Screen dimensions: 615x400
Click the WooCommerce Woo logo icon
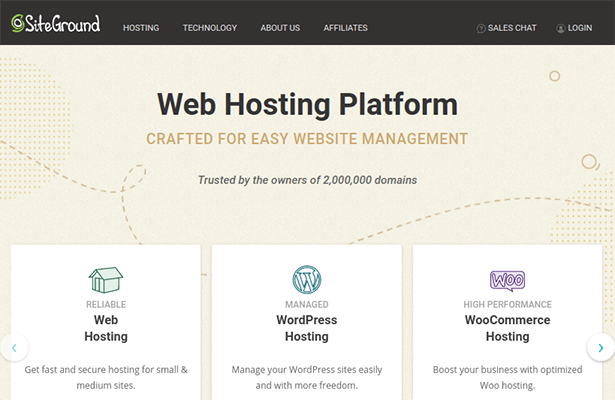[x=508, y=281]
